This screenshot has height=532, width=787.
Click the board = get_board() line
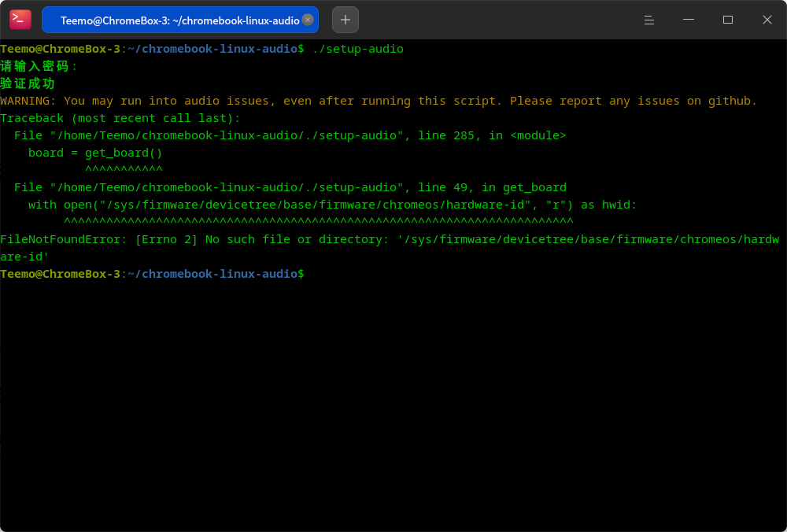click(95, 153)
